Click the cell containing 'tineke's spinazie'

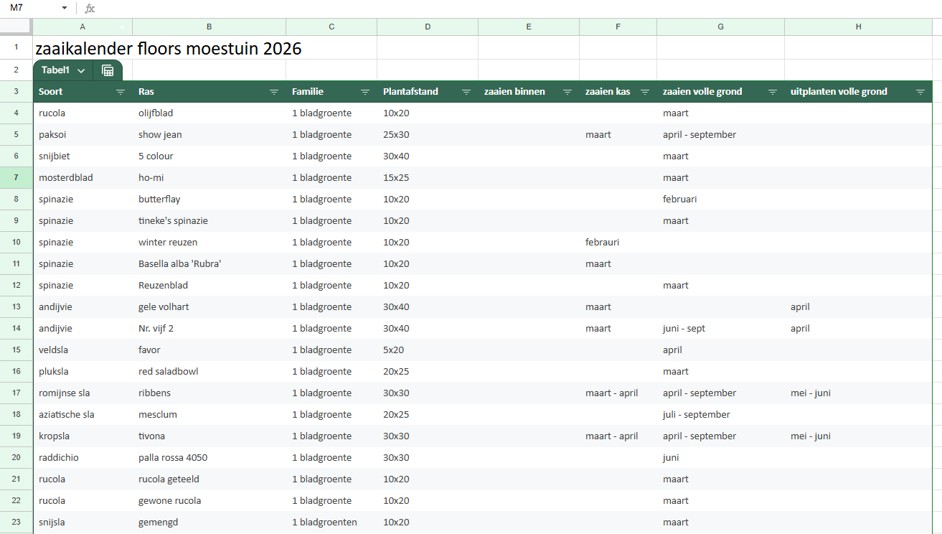(x=173, y=221)
